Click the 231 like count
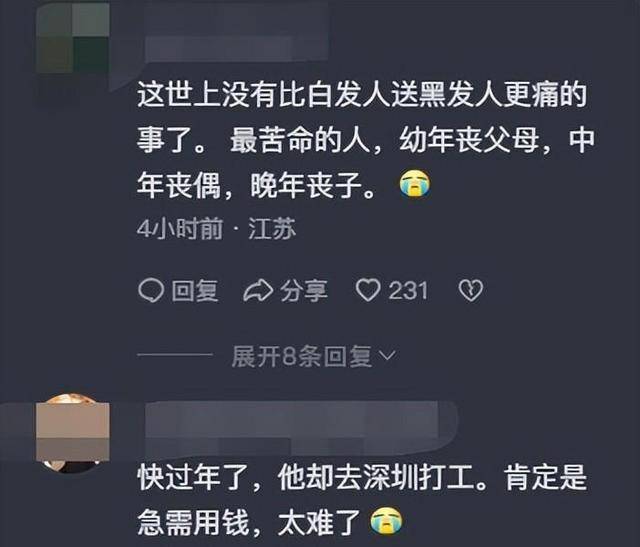The image size is (640, 547). point(407,291)
